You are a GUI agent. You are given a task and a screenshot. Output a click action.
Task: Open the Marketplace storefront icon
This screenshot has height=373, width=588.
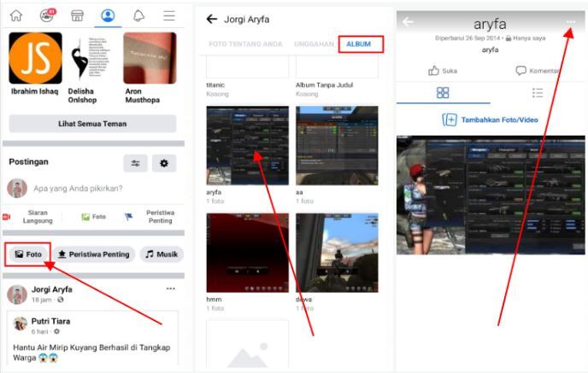point(77,15)
